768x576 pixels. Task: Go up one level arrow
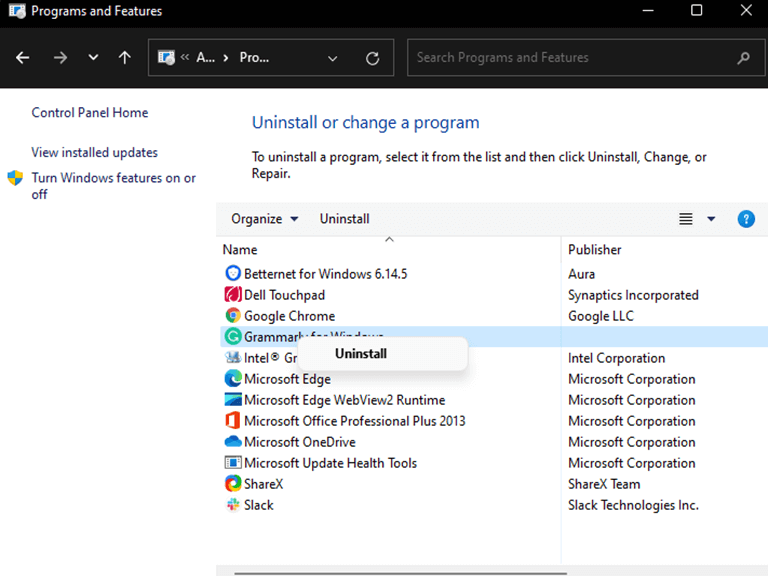tap(125, 57)
